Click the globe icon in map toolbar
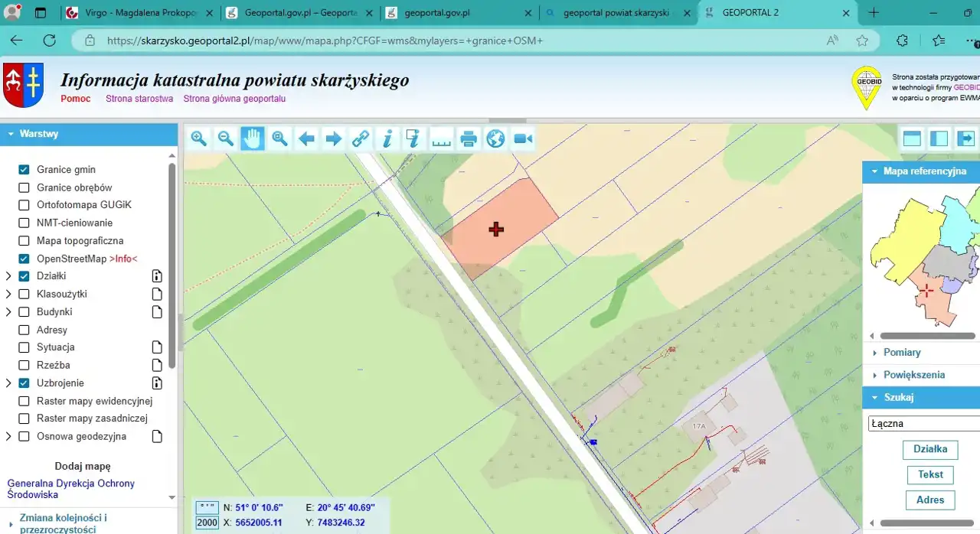Screen dimensions: 980x534 point(496,138)
